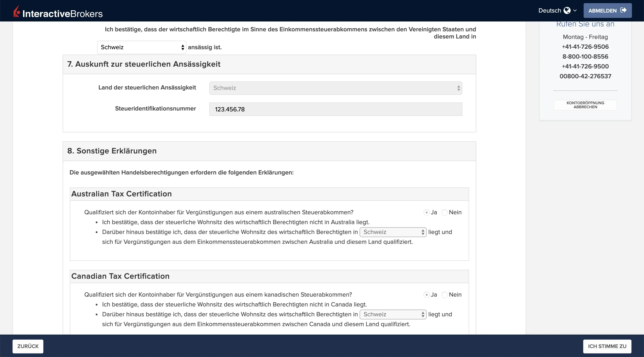This screenshot has height=357, width=644.
Task: Open the Schweiz dropdown in Canadian Tax Certification
Action: pos(393,314)
